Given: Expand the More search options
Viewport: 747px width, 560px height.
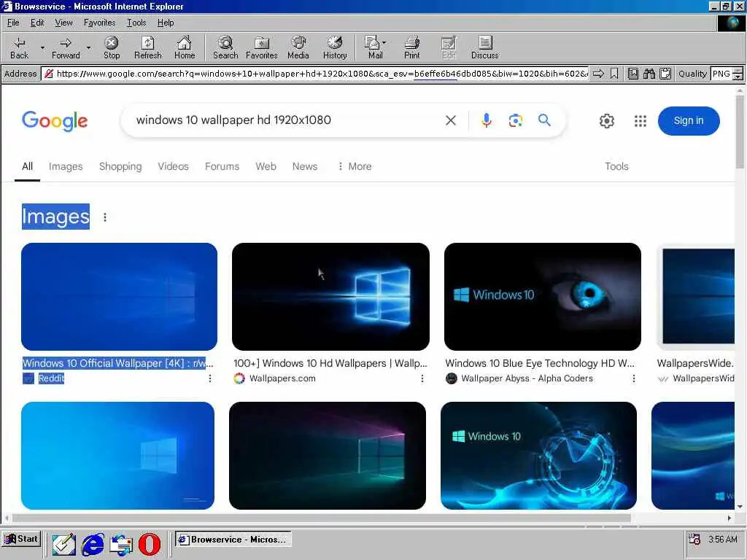Looking at the screenshot, I should [355, 167].
